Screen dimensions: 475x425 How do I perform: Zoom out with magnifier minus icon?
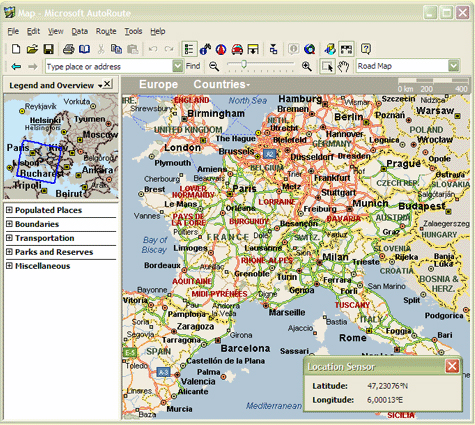[214, 66]
